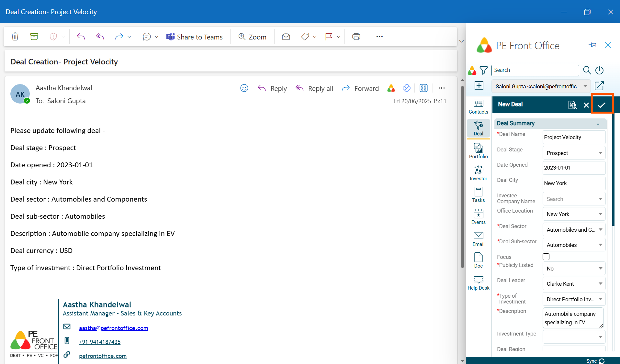Pin the PE Front Office pane
This screenshot has height=364, width=620.
(x=592, y=45)
